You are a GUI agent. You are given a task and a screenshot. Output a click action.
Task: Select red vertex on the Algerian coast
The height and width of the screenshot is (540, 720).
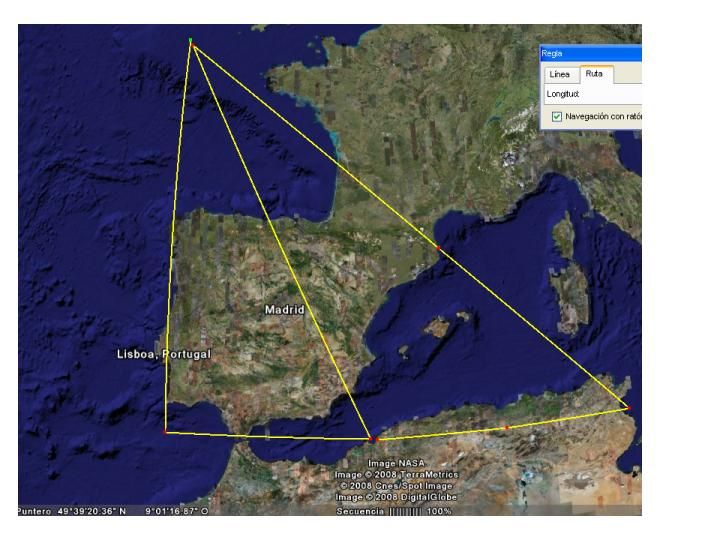click(507, 427)
